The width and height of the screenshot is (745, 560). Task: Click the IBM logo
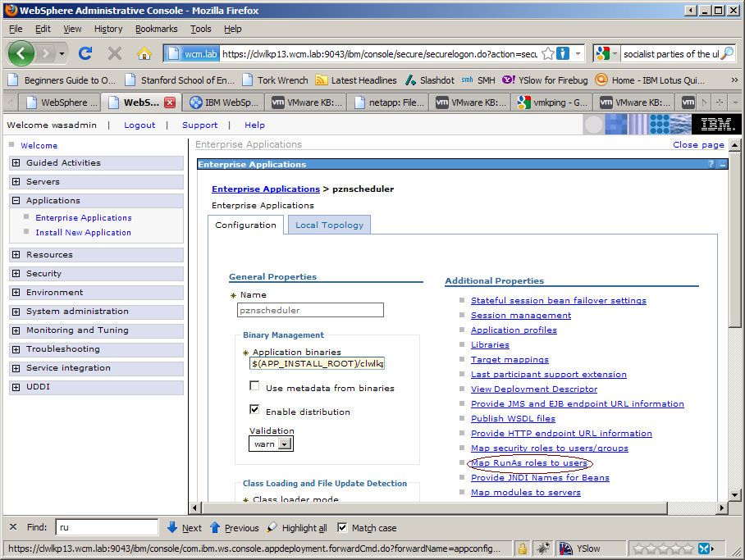pyautogui.click(x=717, y=125)
